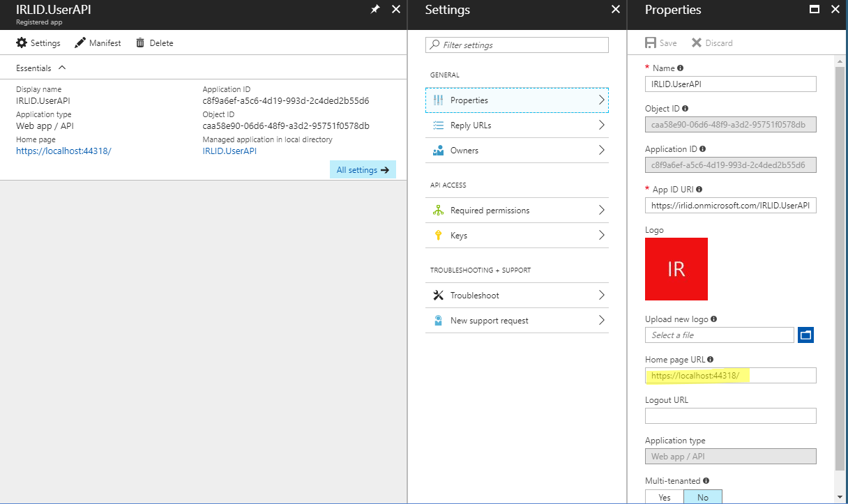Screen dimensions: 848x504
Task: Open Troubleshoot settings item
Action: [517, 296]
